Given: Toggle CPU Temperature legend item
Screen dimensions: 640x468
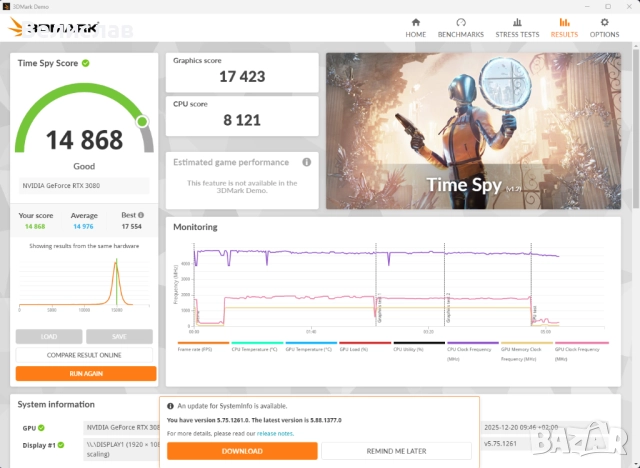Looking at the screenshot, I should 257,347.
